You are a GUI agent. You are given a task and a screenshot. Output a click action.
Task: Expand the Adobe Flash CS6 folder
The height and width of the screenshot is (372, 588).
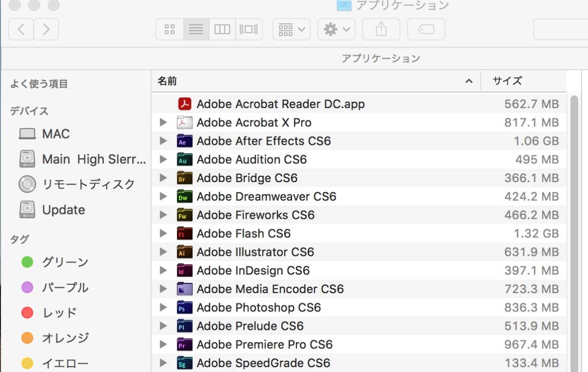(164, 233)
